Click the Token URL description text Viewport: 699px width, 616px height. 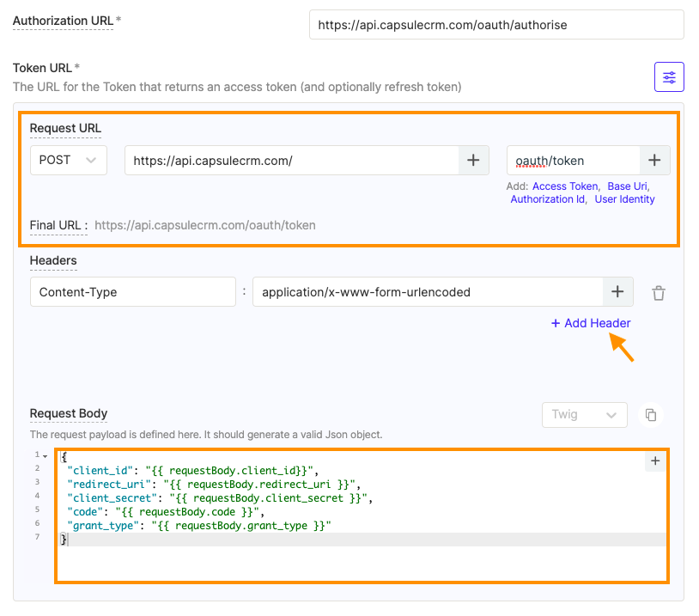(237, 87)
